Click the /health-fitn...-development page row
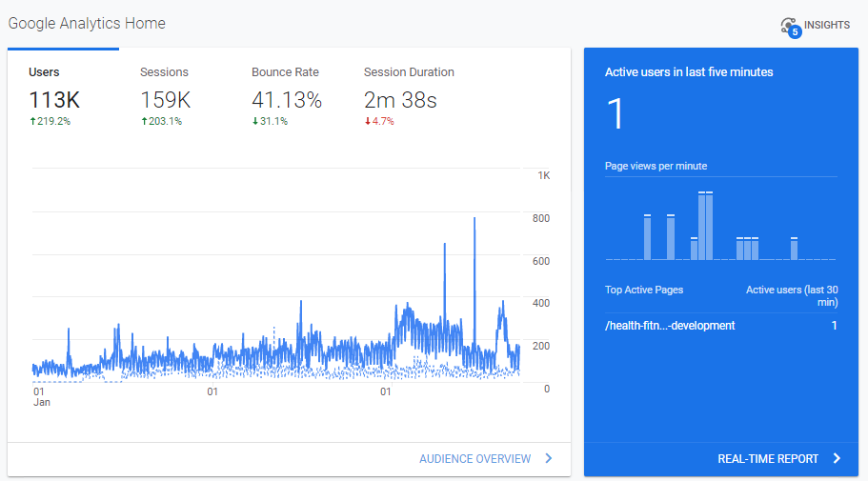The height and width of the screenshot is (481, 868). pyautogui.click(x=720, y=326)
